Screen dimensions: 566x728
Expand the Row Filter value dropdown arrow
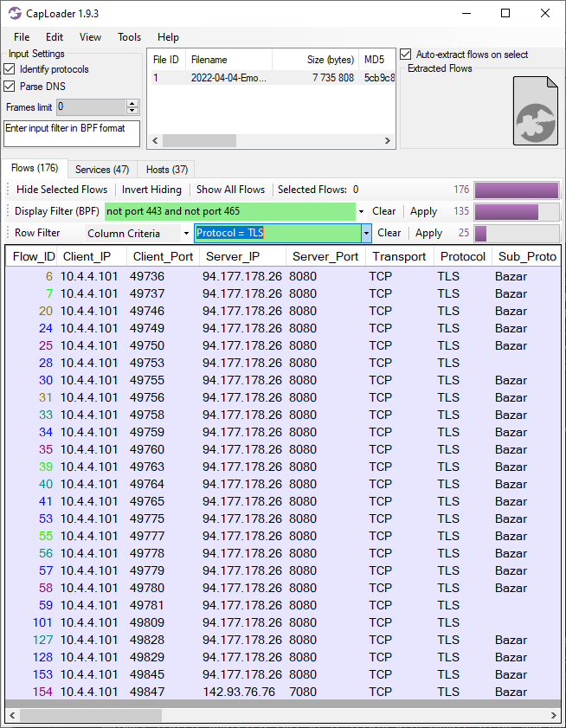(x=366, y=233)
